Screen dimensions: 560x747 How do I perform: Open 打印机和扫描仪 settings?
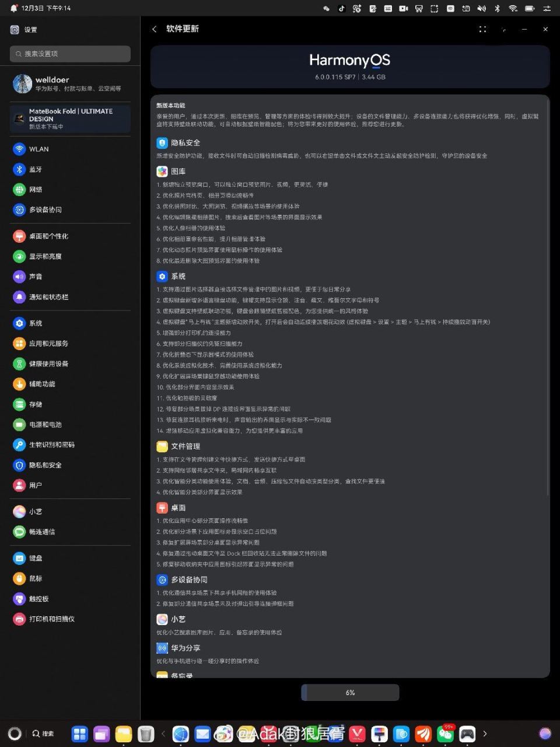(x=70, y=619)
